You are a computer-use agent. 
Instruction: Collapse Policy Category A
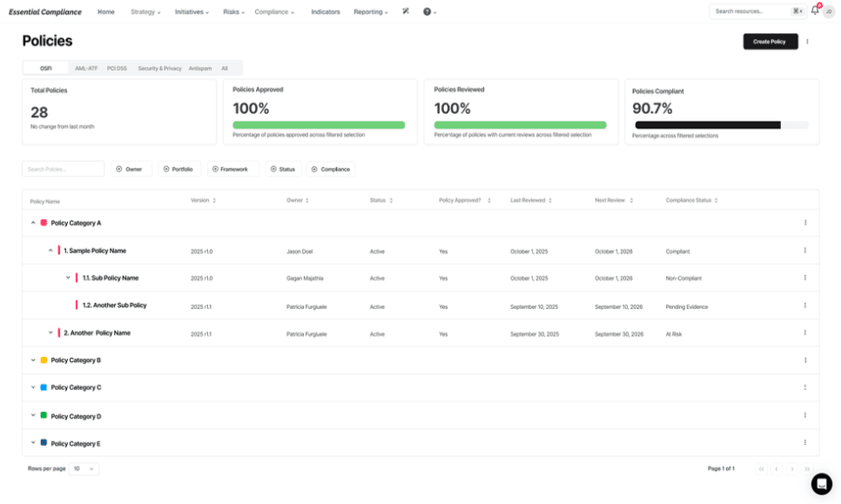34,222
